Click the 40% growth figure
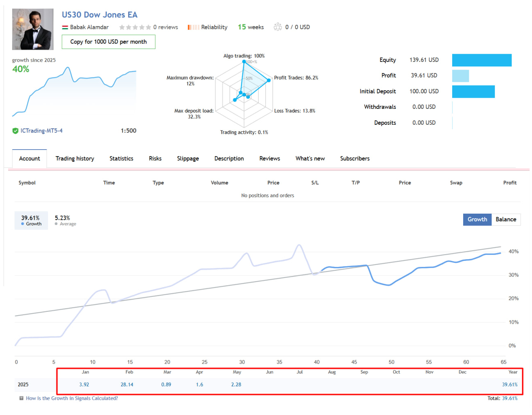The image size is (532, 415). (21, 69)
